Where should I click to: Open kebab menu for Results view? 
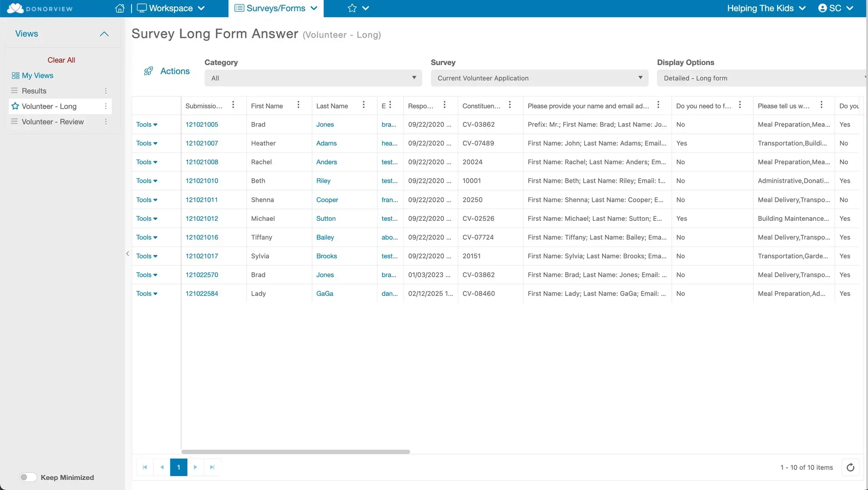(106, 91)
